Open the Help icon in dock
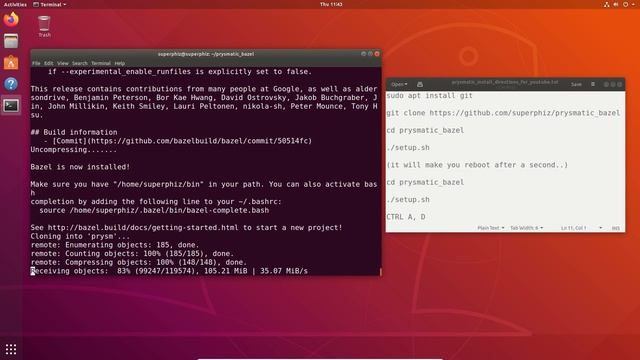Viewport: 640px width, 360px height. (x=11, y=84)
